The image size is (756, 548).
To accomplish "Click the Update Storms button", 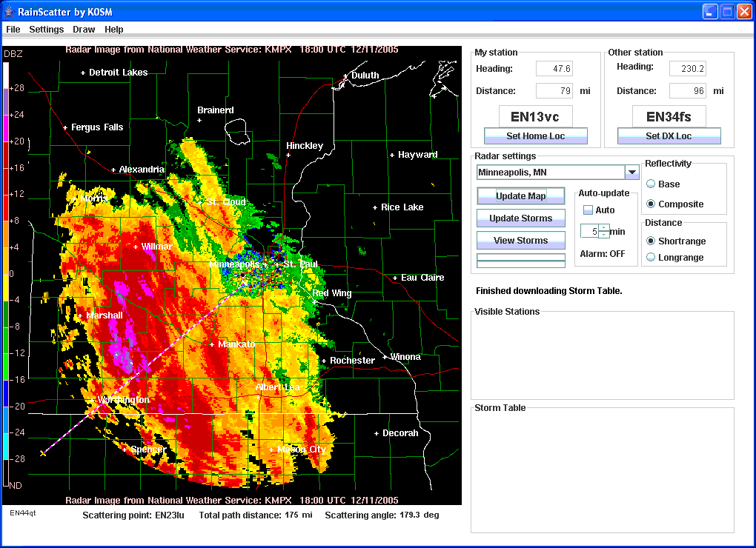I will (x=520, y=218).
